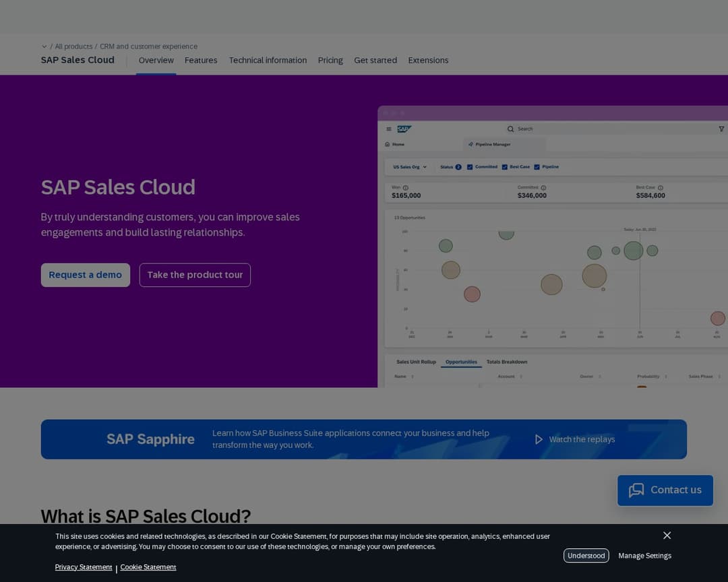Toggle the Pipeline checkbox in dashboard preview

537,167
